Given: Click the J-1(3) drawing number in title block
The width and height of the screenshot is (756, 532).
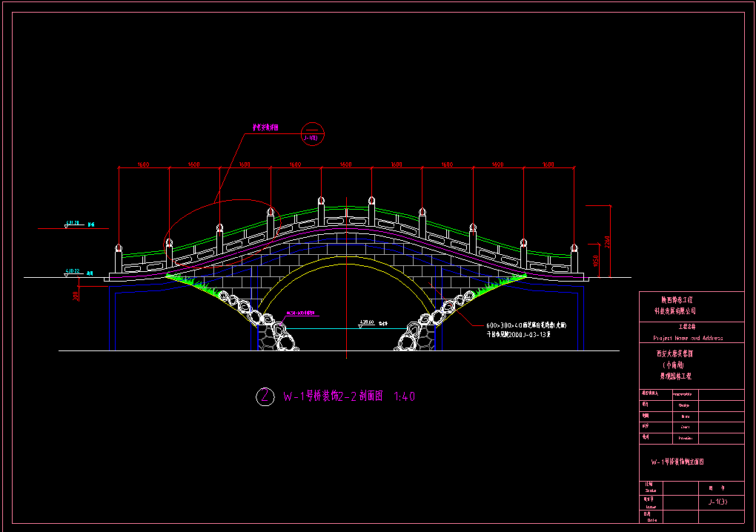Looking at the screenshot, I should click(717, 502).
